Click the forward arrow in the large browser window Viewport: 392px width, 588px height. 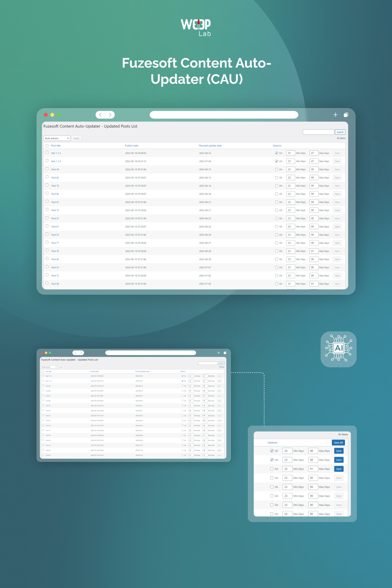(110, 115)
